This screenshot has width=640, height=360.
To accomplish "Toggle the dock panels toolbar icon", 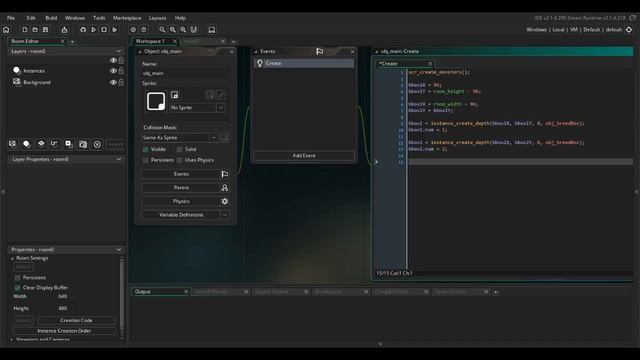I will (194, 30).
